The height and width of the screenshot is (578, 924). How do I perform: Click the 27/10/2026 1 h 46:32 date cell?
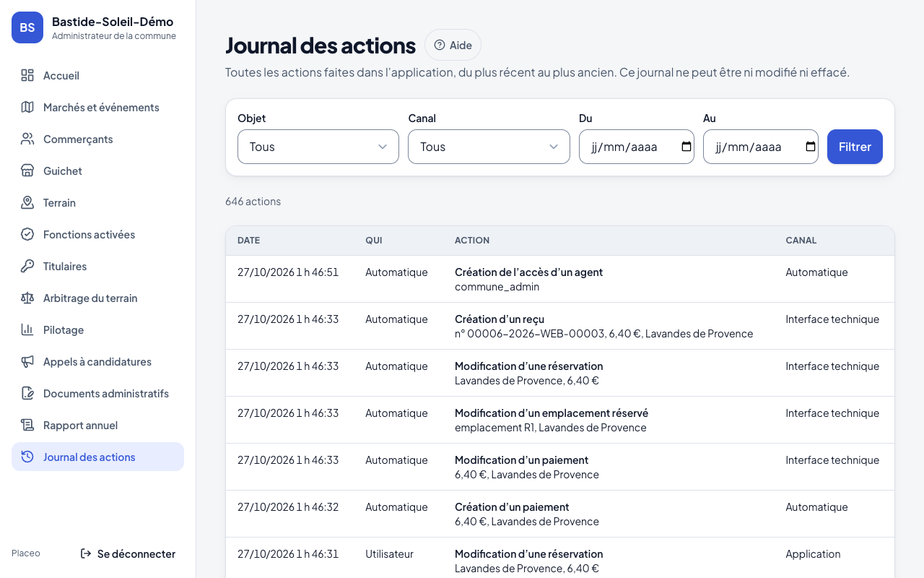point(288,507)
